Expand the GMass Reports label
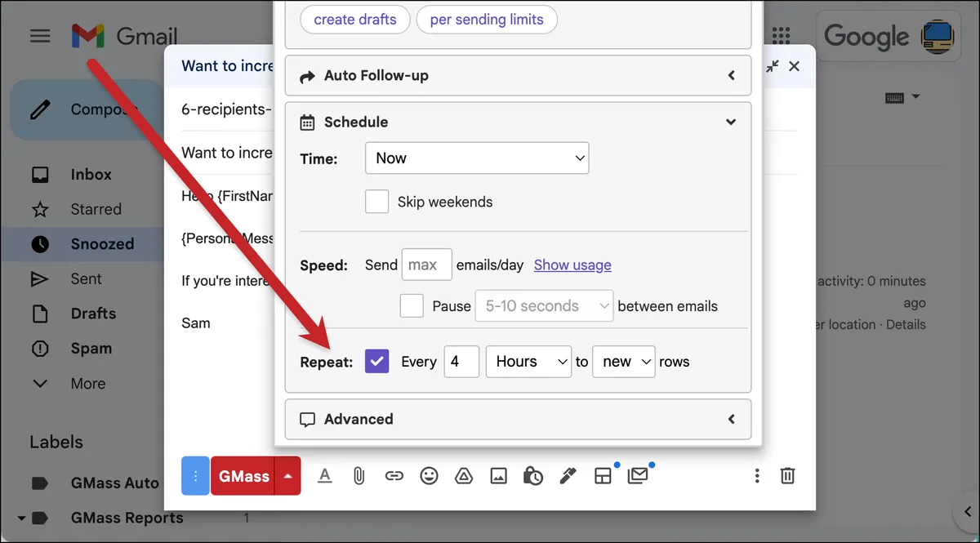This screenshot has height=543, width=980. click(22, 518)
